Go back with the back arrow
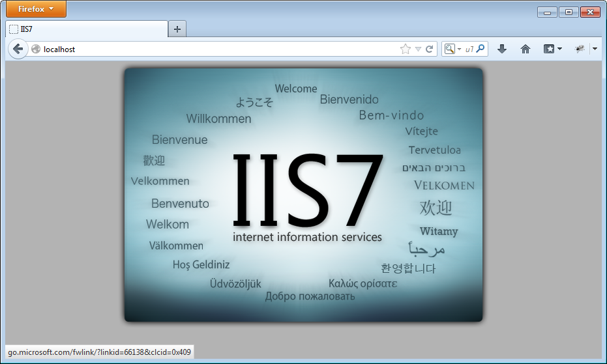Viewport: 607px width, 364px height. (x=18, y=49)
